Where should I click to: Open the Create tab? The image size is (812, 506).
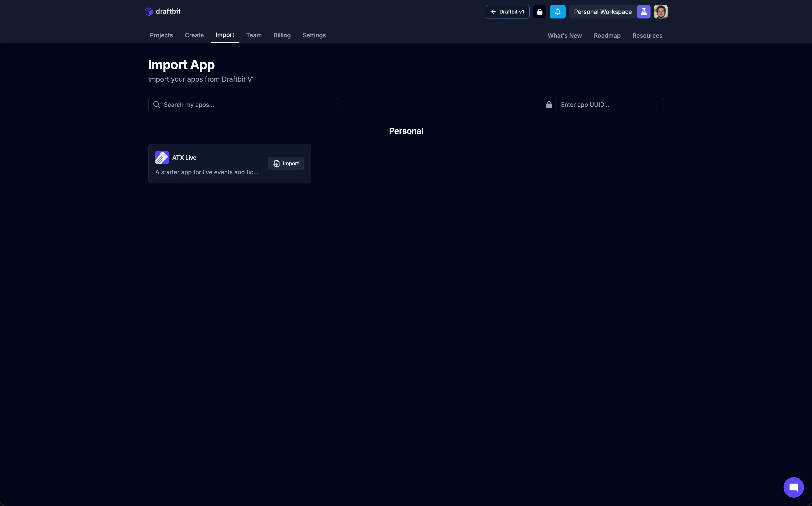194,35
